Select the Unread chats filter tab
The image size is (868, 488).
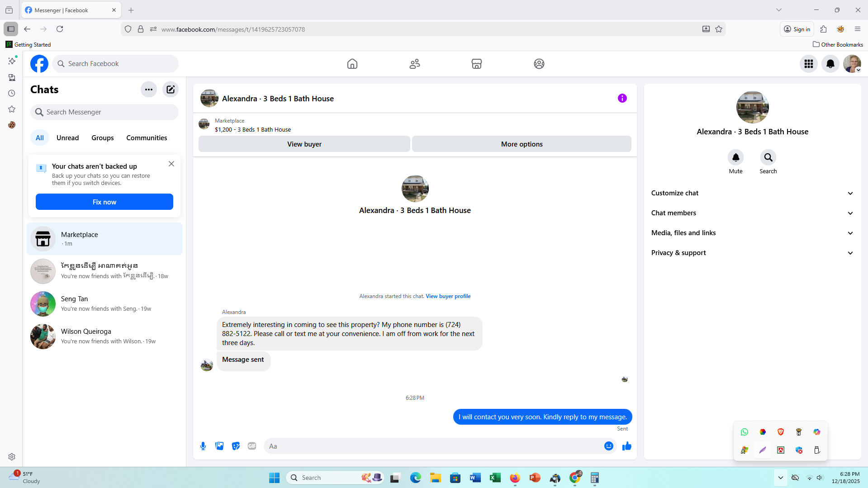(x=67, y=138)
